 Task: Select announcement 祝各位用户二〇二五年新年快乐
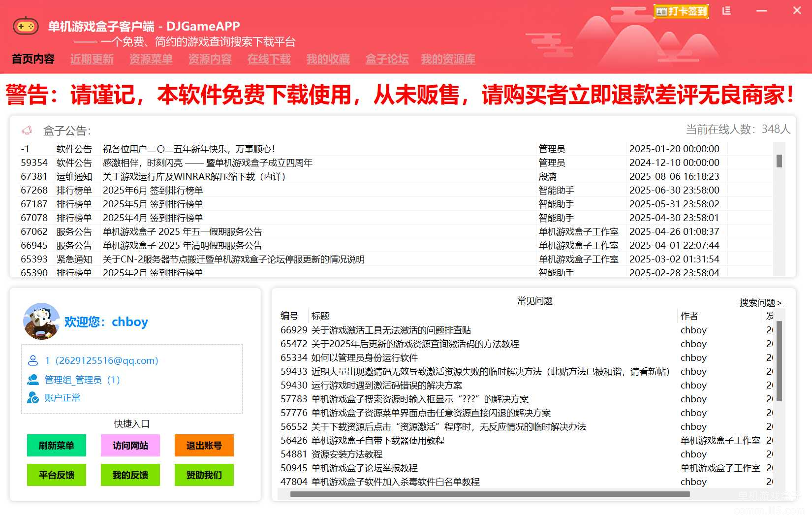396,149
